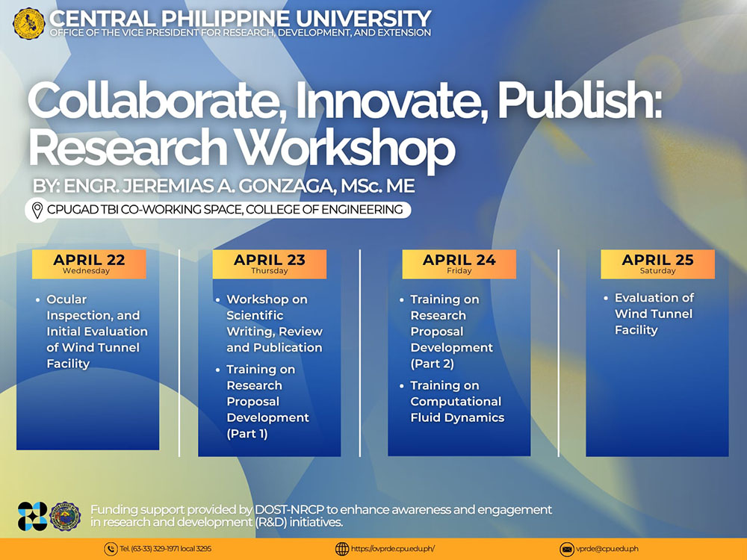747x560 pixels.
Task: Click 'Training on Computational Fluid Dynamics' item
Action: coord(456,402)
